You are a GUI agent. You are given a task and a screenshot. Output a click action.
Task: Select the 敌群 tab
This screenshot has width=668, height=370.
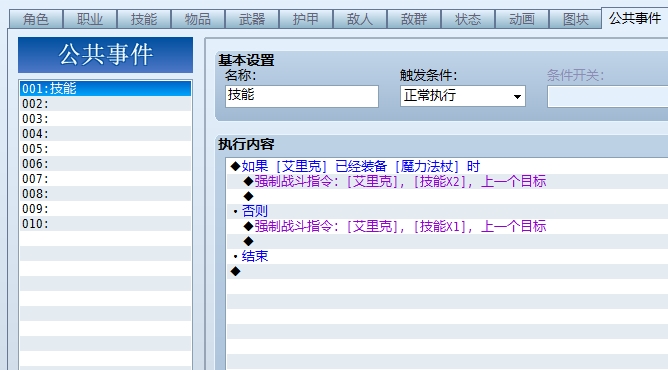[415, 19]
